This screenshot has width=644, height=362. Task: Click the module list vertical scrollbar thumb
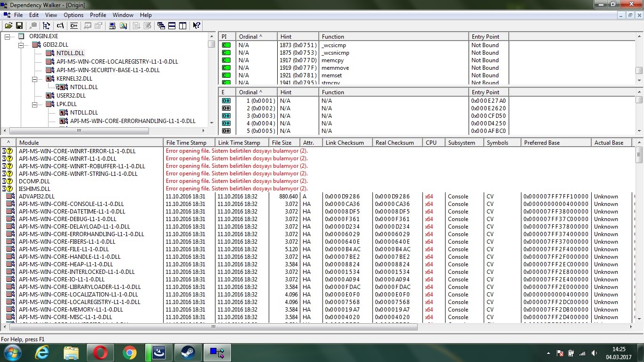click(x=639, y=155)
